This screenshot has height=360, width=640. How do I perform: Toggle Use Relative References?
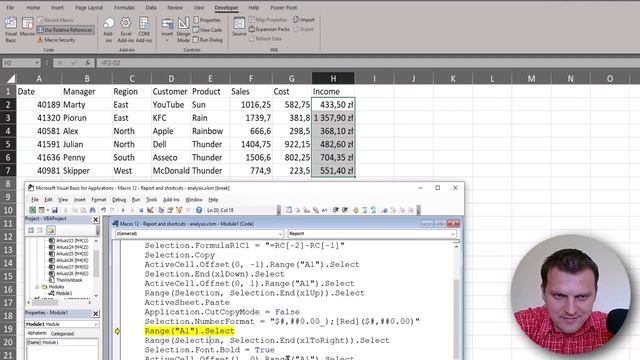click(x=65, y=30)
